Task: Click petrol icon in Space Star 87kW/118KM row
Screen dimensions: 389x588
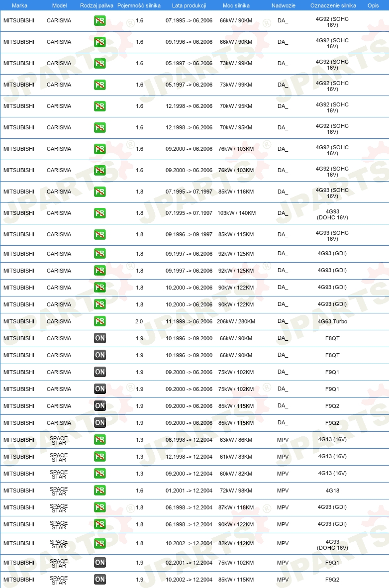Action: point(100,507)
